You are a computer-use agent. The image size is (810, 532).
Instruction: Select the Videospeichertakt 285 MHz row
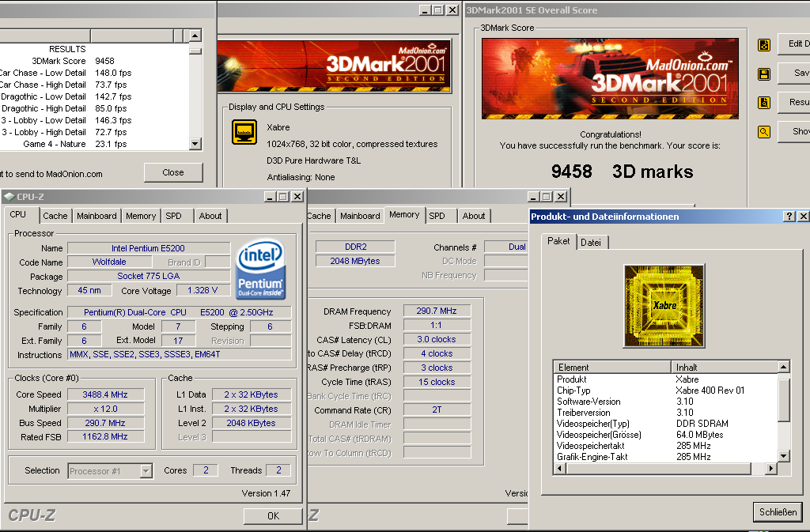coord(665,445)
